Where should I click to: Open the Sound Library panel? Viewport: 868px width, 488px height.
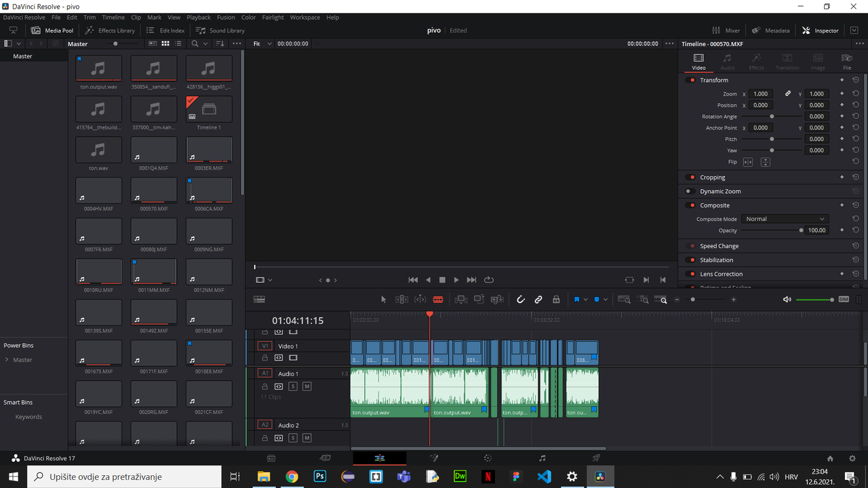click(220, 30)
